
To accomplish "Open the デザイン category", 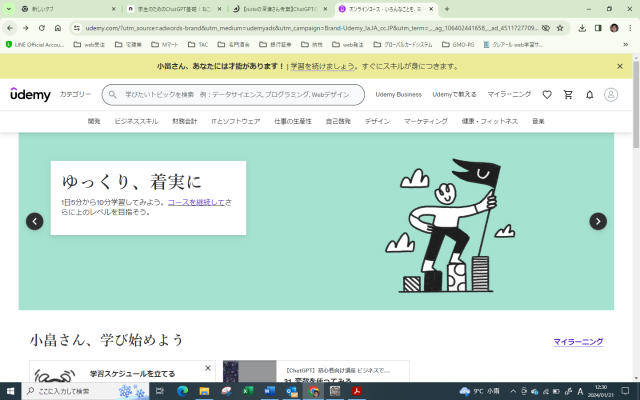I will click(x=377, y=121).
